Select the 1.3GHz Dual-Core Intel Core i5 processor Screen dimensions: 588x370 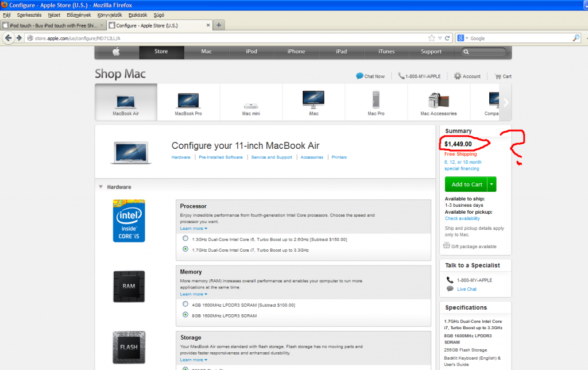(185, 238)
